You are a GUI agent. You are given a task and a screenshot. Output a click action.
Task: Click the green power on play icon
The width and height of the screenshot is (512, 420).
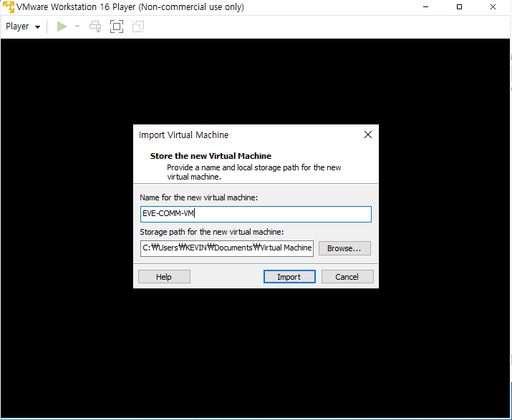(62, 26)
